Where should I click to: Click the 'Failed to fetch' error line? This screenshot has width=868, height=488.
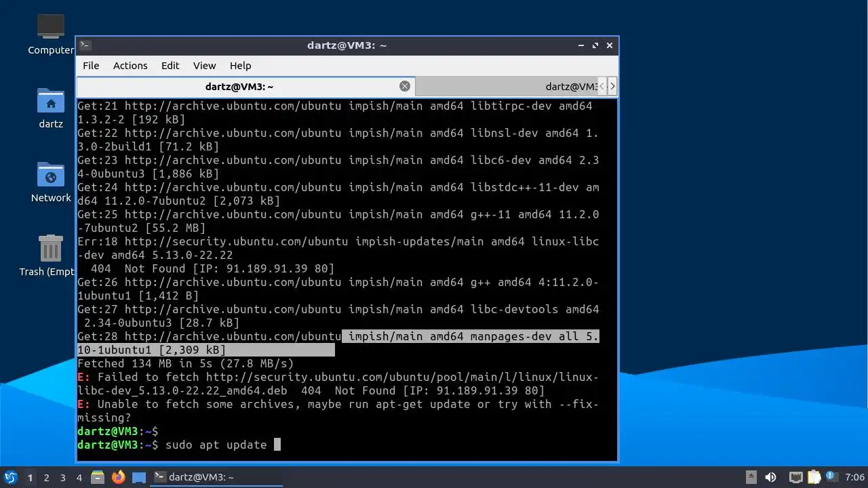[x=338, y=384]
